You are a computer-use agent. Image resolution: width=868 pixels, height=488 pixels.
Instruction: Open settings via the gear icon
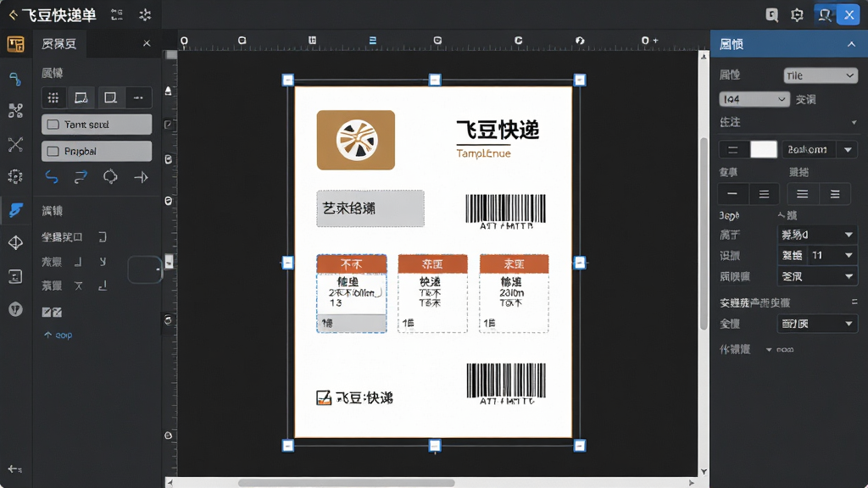pos(797,15)
